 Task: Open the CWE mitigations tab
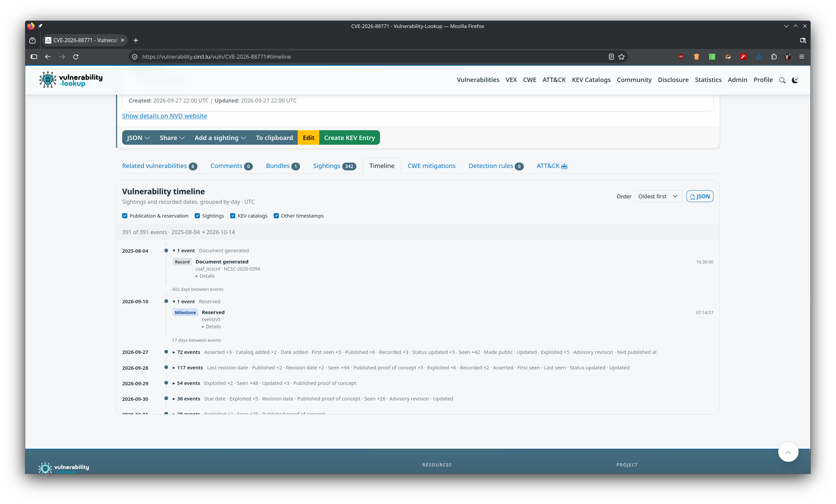tap(431, 166)
